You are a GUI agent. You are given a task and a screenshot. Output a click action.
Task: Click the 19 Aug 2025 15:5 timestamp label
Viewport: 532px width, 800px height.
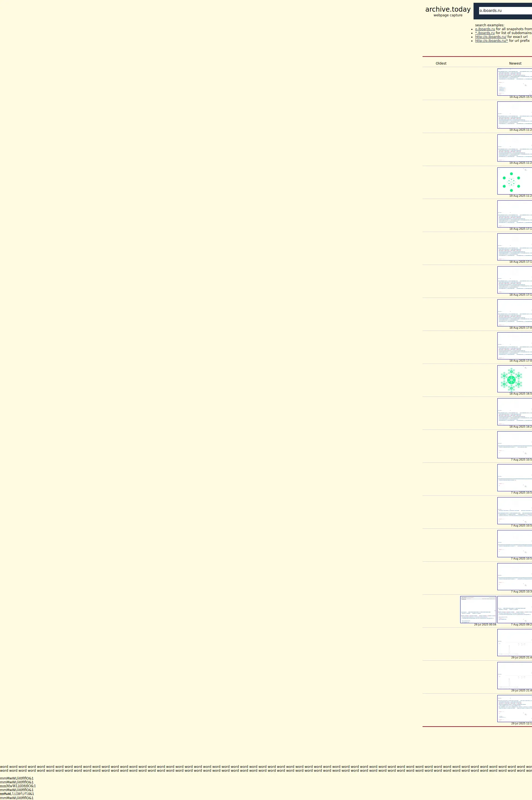click(x=520, y=97)
